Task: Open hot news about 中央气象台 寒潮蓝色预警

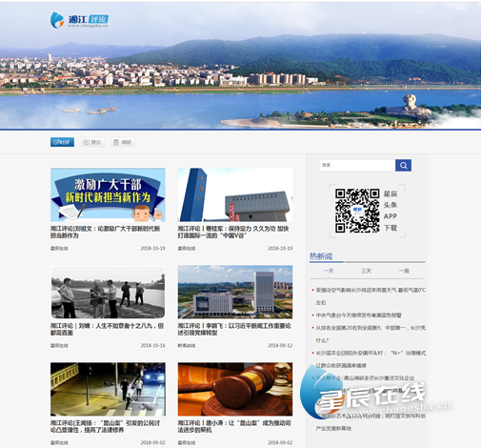Action: [358, 316]
